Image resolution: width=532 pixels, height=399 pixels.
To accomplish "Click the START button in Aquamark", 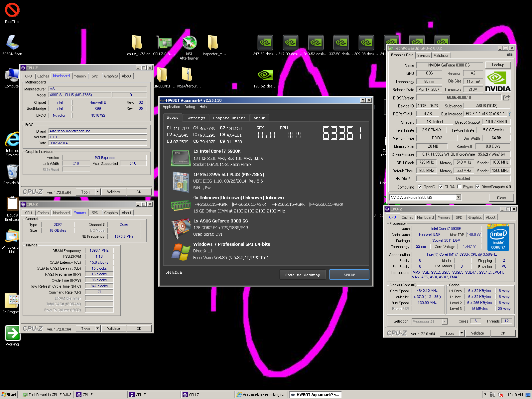I will pyautogui.click(x=349, y=275).
